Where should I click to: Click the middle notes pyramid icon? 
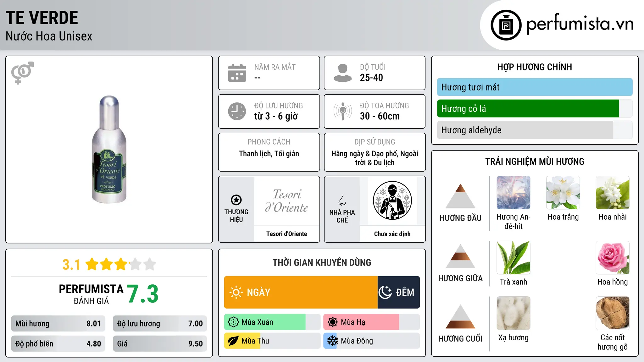(460, 256)
